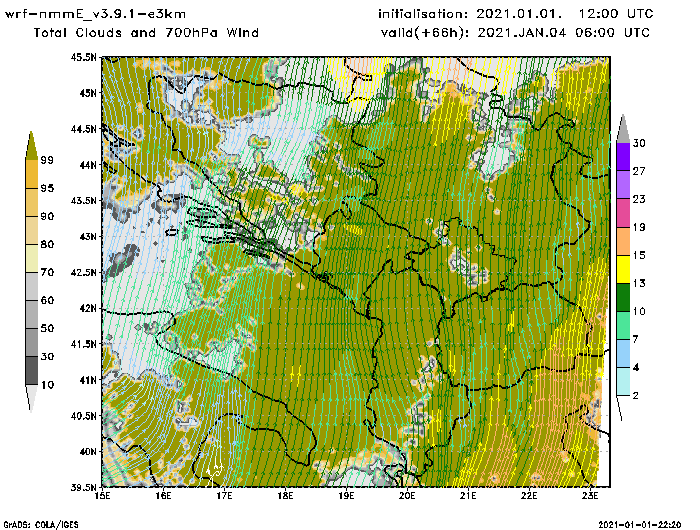The image size is (700, 530).
Task: Click the '42.5N' latitude axis label
Action: pos(83,272)
